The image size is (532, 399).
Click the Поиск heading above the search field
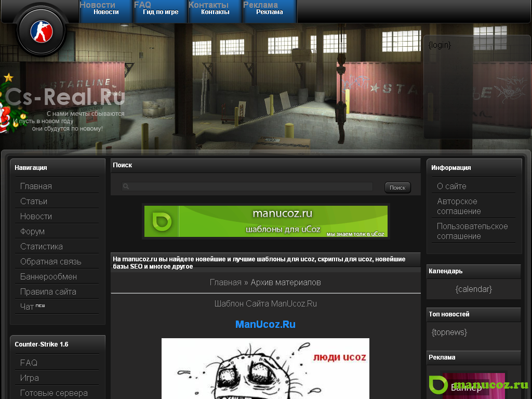(x=123, y=165)
